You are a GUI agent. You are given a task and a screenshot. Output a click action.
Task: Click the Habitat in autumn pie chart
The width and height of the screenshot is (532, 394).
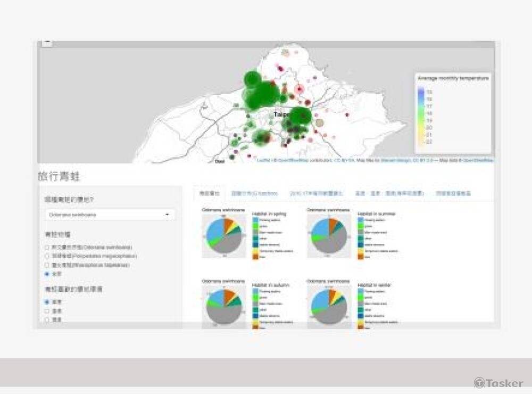tap(224, 307)
